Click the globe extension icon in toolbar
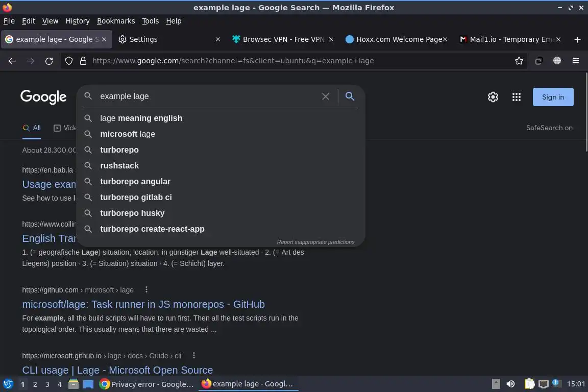 point(557,61)
